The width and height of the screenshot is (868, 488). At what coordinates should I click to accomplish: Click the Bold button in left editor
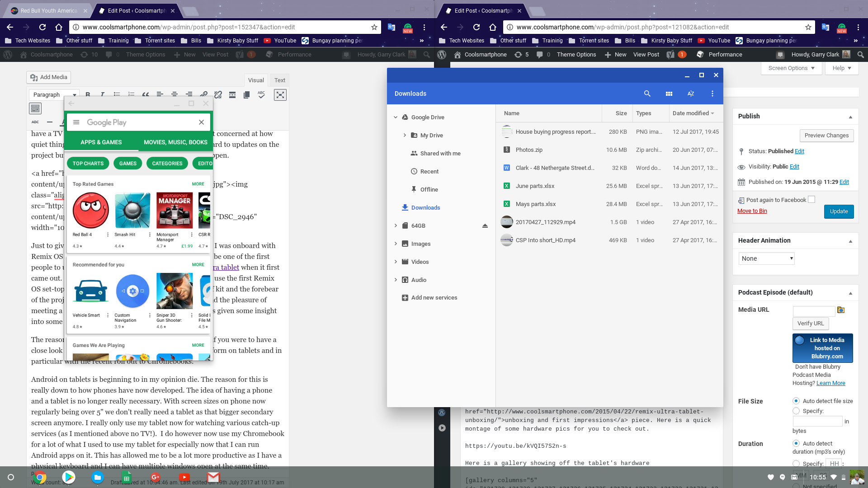click(x=88, y=94)
